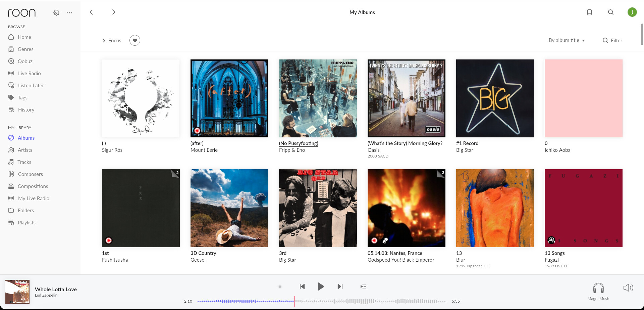
Task: Open the Morning Glory album cover
Action: pyautogui.click(x=407, y=98)
